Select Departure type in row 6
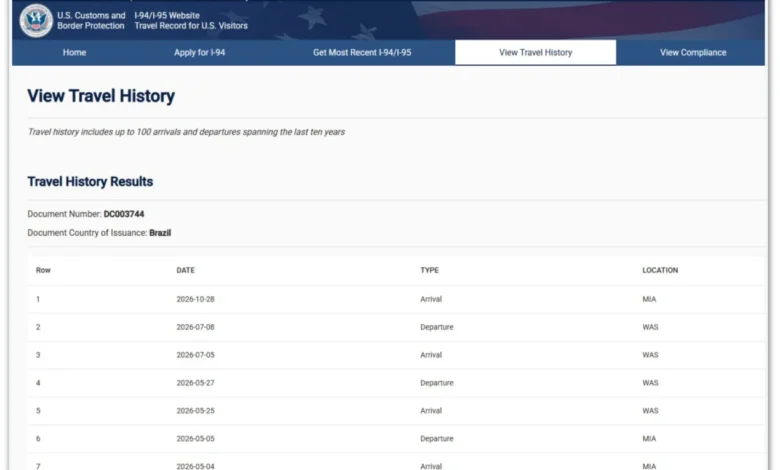 click(437, 438)
